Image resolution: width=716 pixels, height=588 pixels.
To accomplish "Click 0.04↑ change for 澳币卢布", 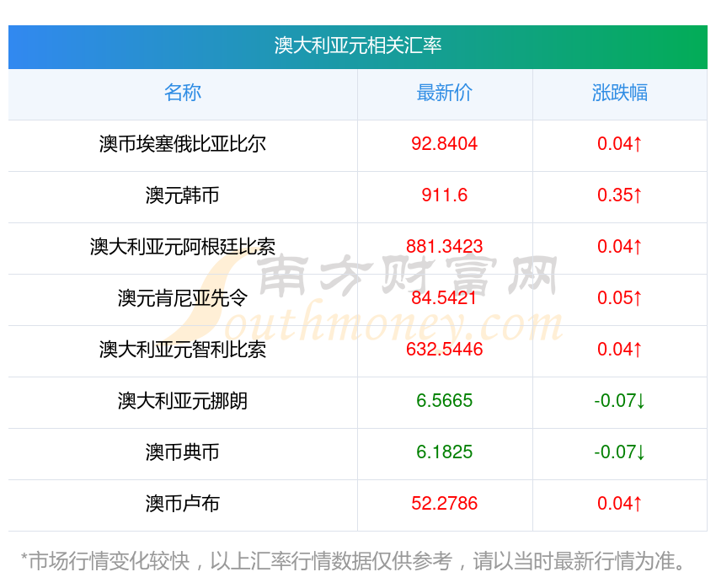I will (x=620, y=504).
